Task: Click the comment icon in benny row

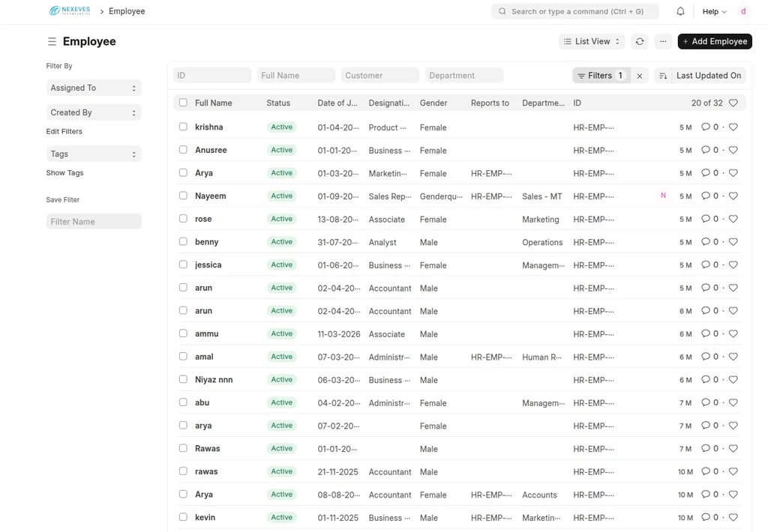Action: 705,242
